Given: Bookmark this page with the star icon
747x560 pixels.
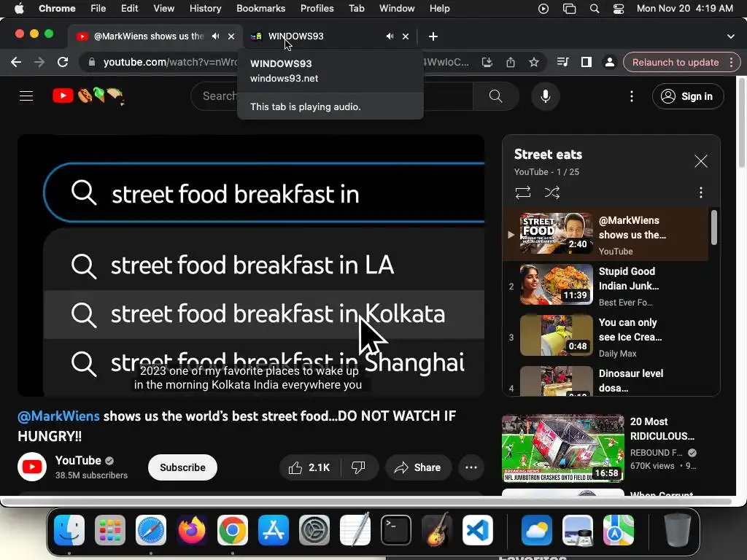Looking at the screenshot, I should point(533,63).
